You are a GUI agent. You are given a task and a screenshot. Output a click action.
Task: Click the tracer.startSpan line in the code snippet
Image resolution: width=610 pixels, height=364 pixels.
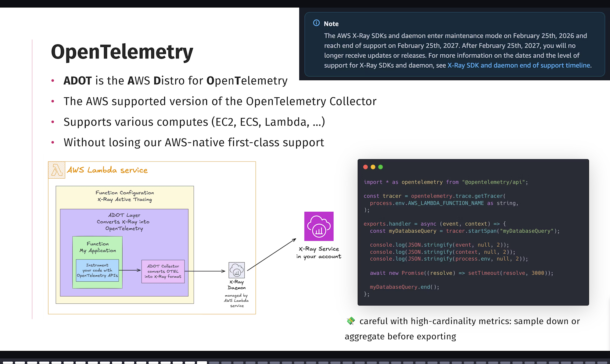point(464,231)
